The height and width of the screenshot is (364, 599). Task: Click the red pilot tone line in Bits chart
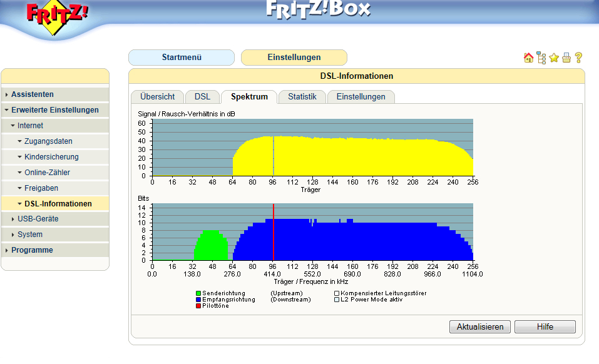[x=274, y=233]
